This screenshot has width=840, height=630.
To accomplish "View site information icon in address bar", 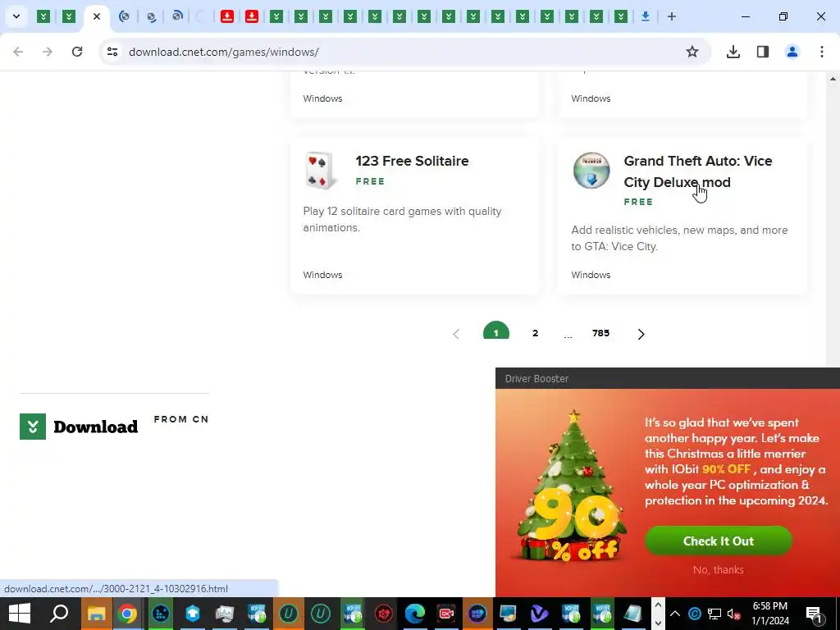I will [x=112, y=52].
